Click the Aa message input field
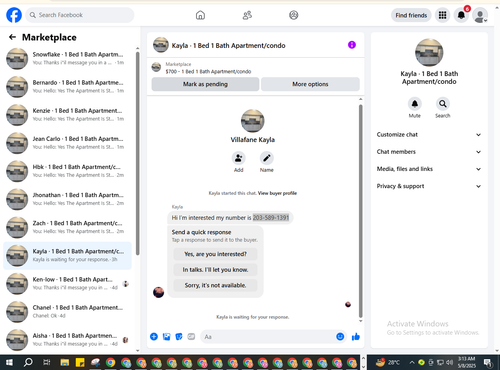This screenshot has height=370, width=500. pyautogui.click(x=269, y=337)
